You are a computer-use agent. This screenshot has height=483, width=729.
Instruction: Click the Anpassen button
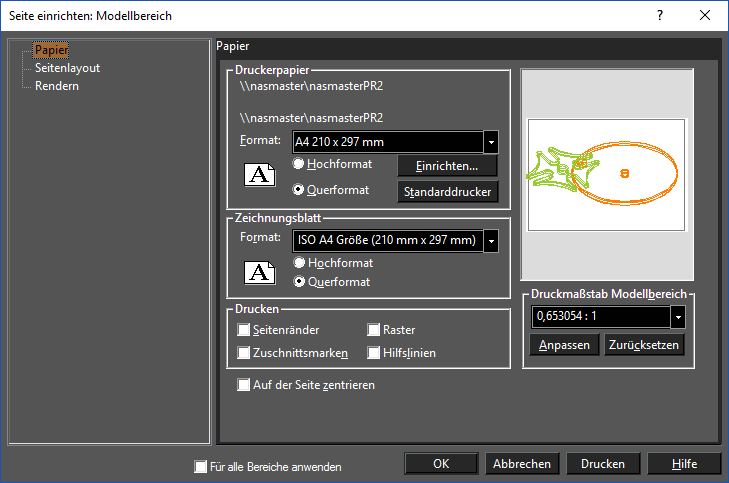click(x=564, y=345)
